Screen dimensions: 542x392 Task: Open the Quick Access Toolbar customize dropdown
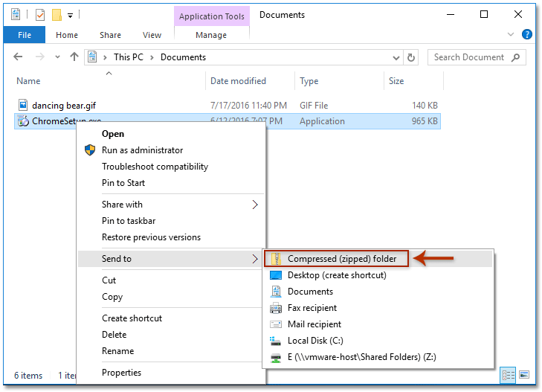(70, 15)
